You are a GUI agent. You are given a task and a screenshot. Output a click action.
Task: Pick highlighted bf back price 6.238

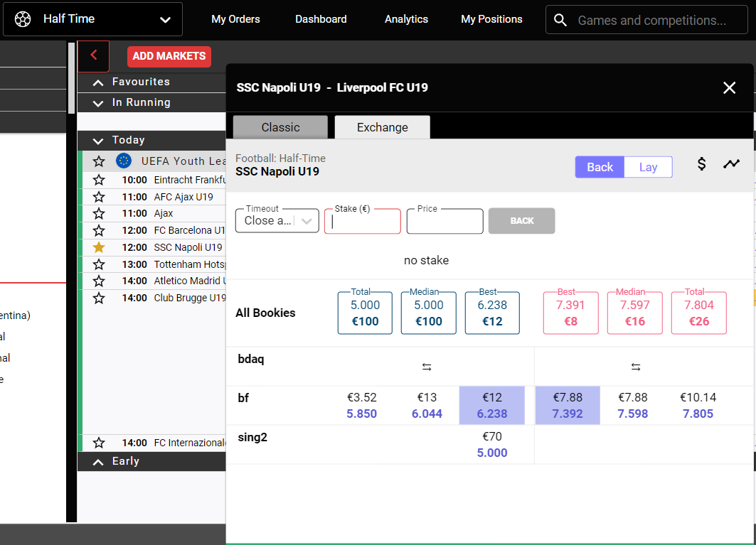point(491,406)
